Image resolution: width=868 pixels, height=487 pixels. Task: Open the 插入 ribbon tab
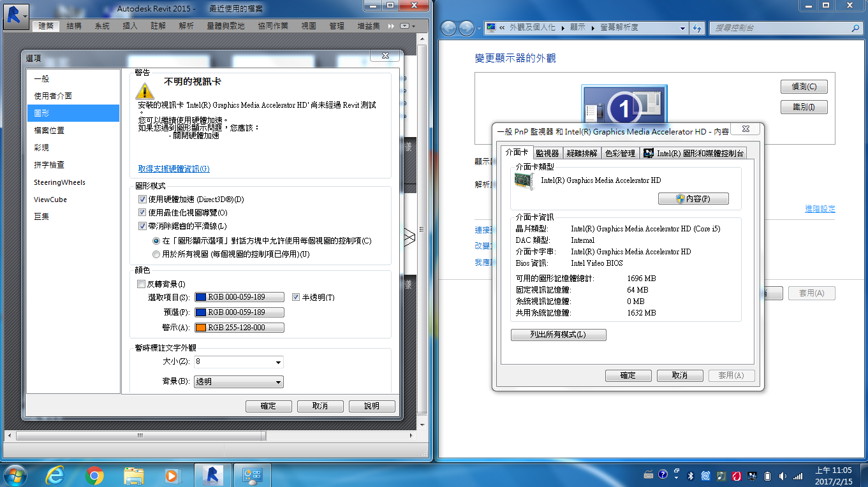pos(130,26)
